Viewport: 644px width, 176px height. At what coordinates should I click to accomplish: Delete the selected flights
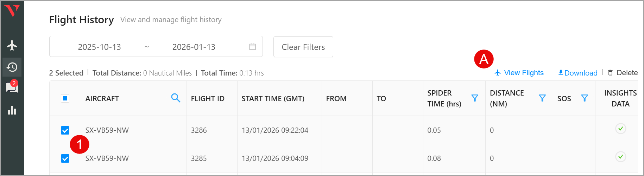click(x=623, y=73)
